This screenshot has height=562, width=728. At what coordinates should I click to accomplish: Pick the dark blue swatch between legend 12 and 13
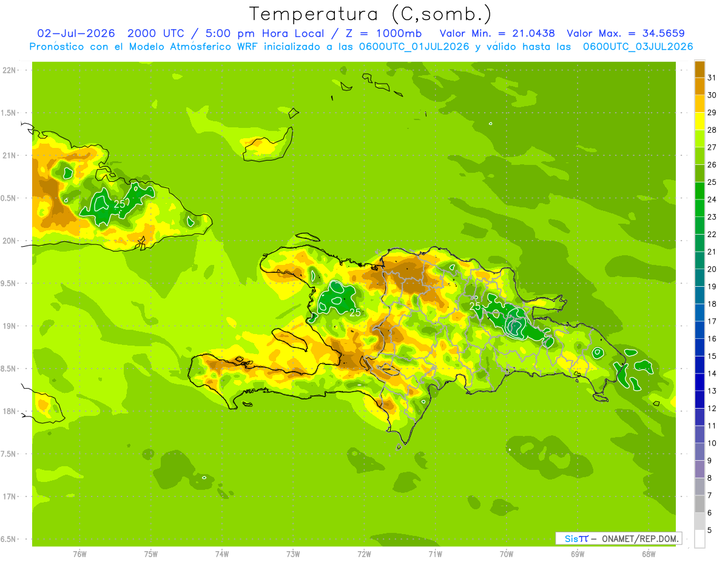[699, 400]
